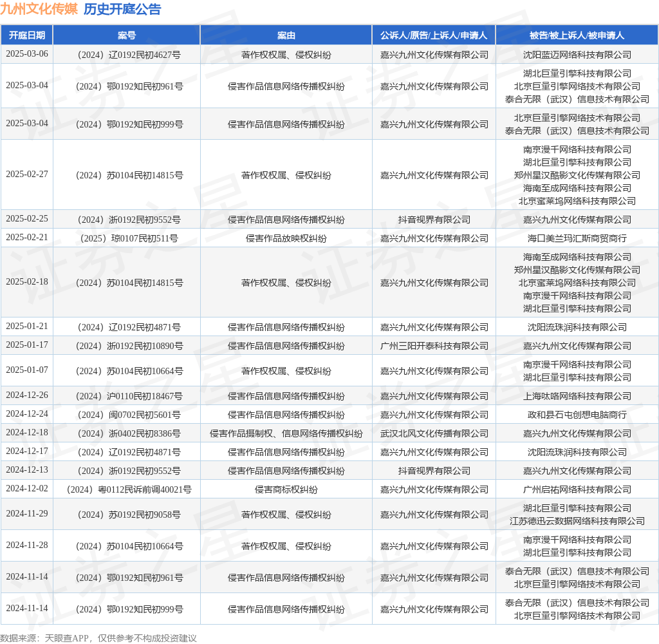Image resolution: width=659 pixels, height=644 pixels.
Task: Select 沈阳流珠润科技有限公司 in the 2024-12-17 row
Action: pyautogui.click(x=577, y=453)
